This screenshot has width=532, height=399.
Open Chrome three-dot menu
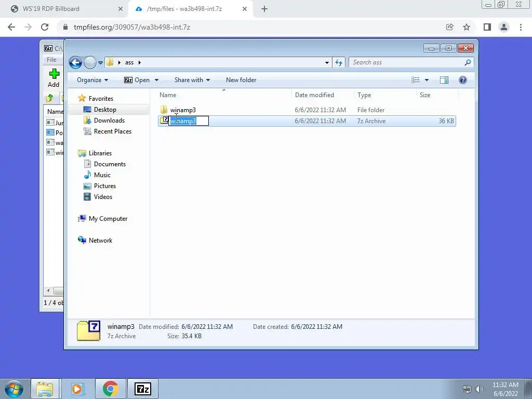point(521,27)
